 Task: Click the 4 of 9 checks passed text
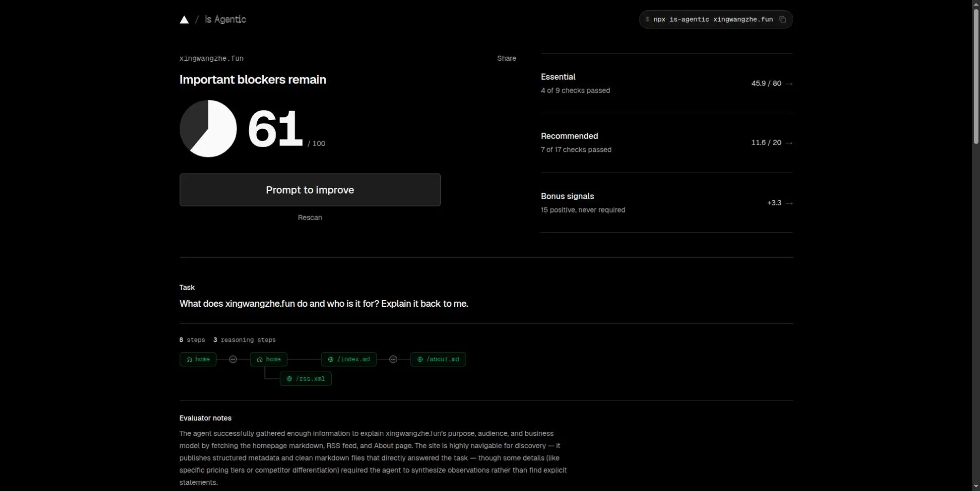[575, 91]
